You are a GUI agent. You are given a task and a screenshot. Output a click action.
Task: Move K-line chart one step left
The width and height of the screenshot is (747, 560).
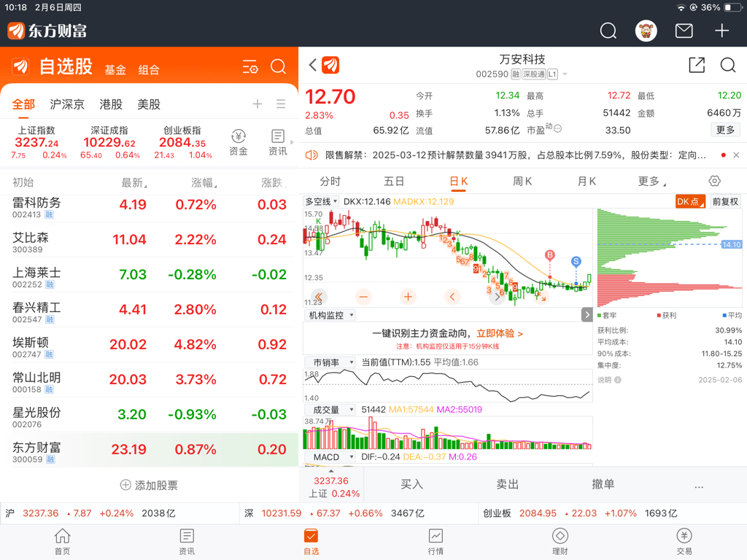(x=452, y=297)
